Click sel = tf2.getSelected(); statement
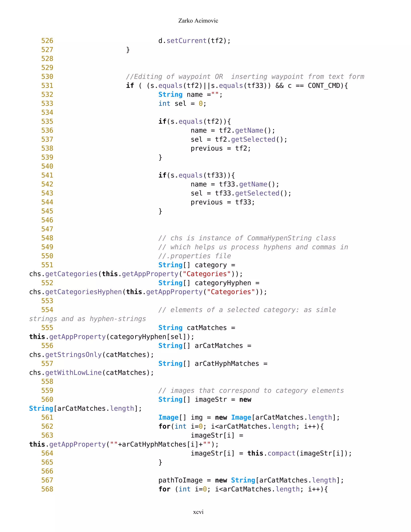 coord(239,139)
